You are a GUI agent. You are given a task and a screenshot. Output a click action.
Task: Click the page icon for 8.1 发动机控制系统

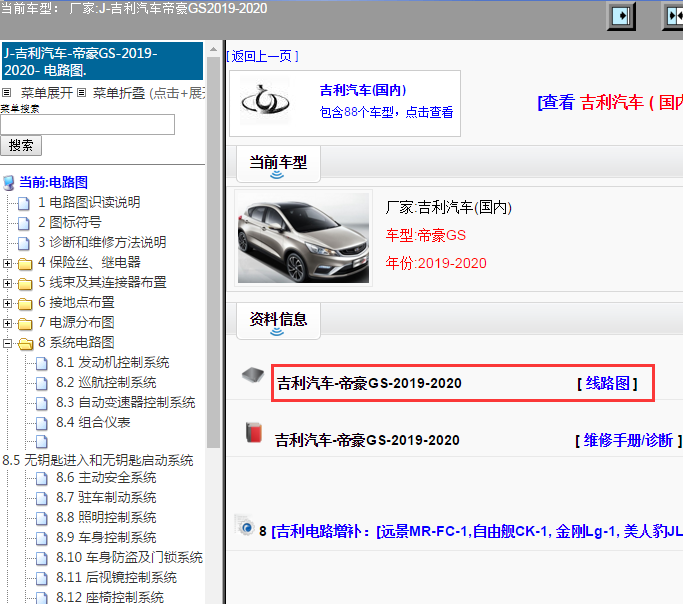coord(42,363)
